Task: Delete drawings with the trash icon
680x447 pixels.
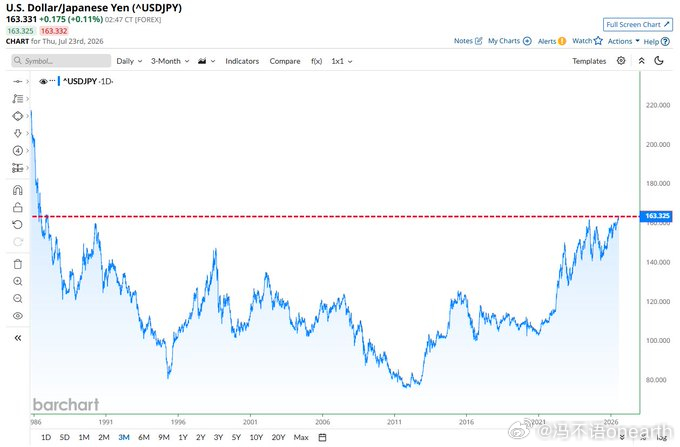Action: (x=17, y=264)
